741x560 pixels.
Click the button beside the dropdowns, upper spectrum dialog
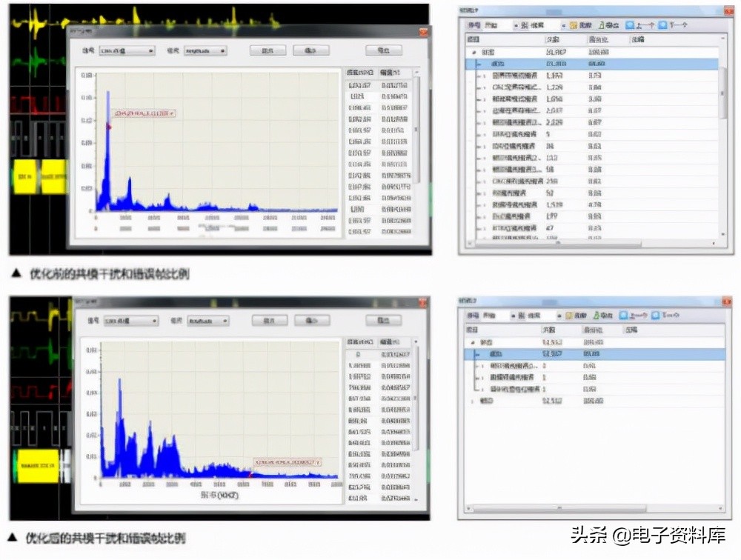tap(268, 50)
